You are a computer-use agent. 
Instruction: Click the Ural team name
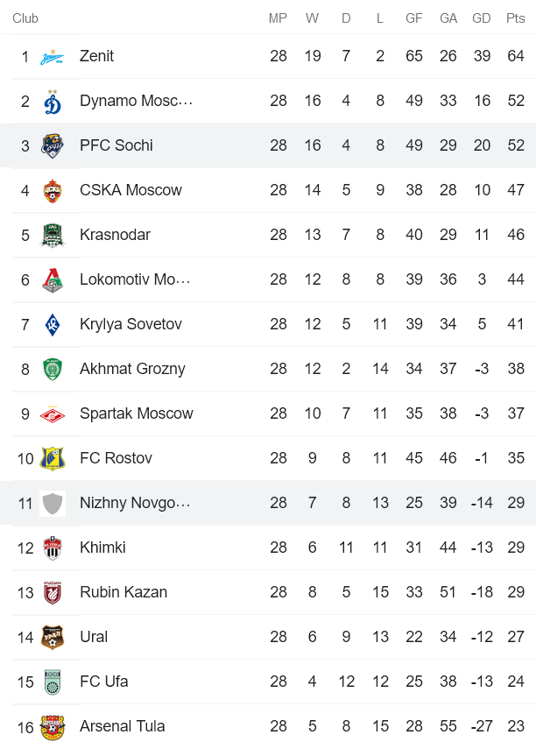(x=94, y=637)
